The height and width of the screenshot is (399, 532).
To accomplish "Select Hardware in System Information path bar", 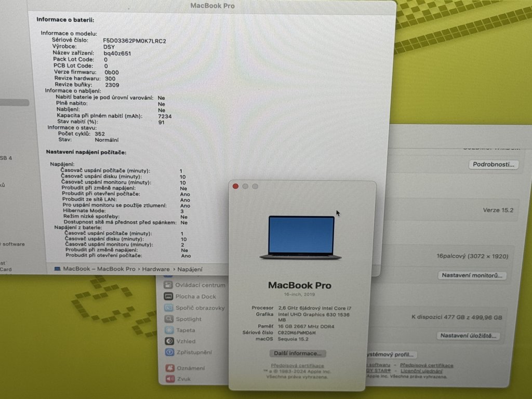I will click(x=156, y=269).
